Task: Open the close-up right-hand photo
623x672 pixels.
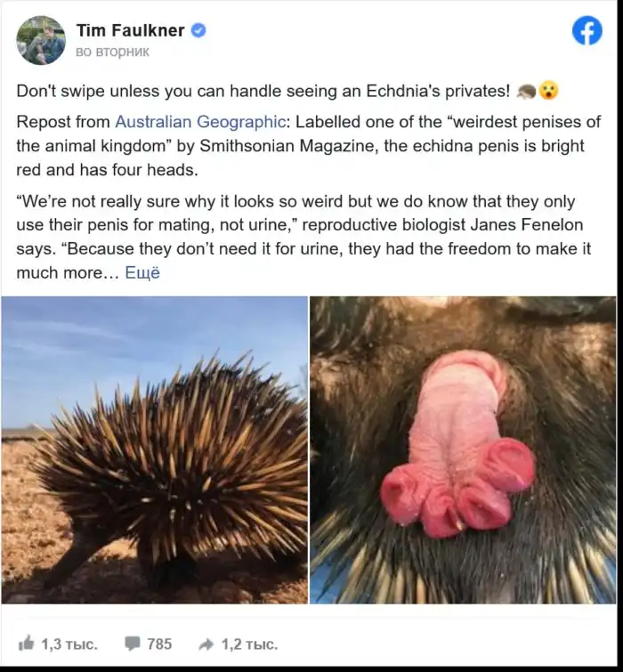Action: (x=463, y=450)
